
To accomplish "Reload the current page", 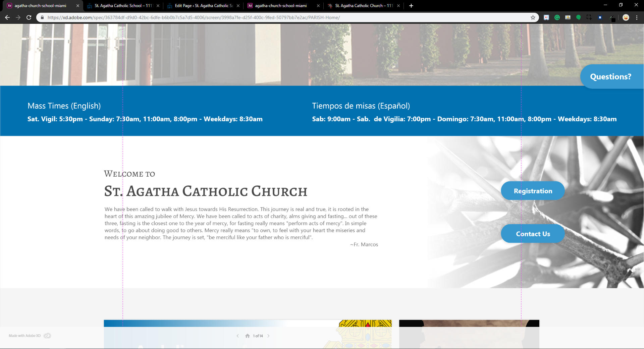I will click(x=29, y=17).
